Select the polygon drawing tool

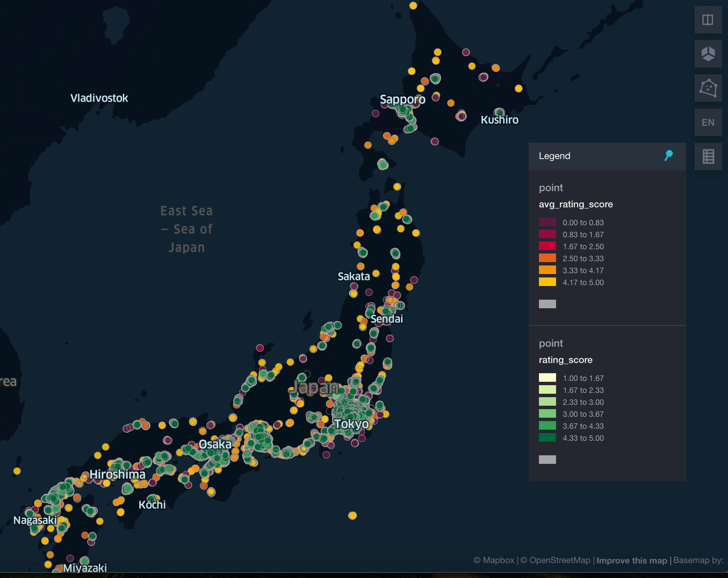click(x=708, y=88)
